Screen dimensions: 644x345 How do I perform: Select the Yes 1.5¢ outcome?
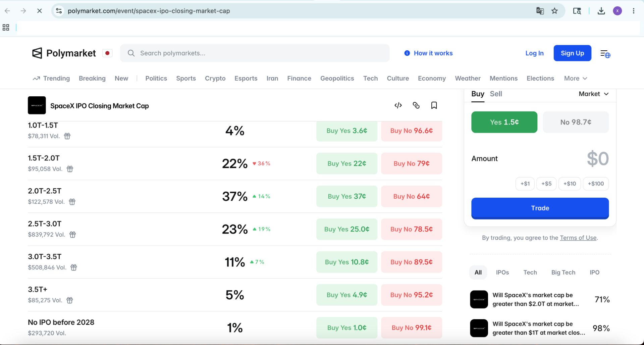[x=504, y=122]
